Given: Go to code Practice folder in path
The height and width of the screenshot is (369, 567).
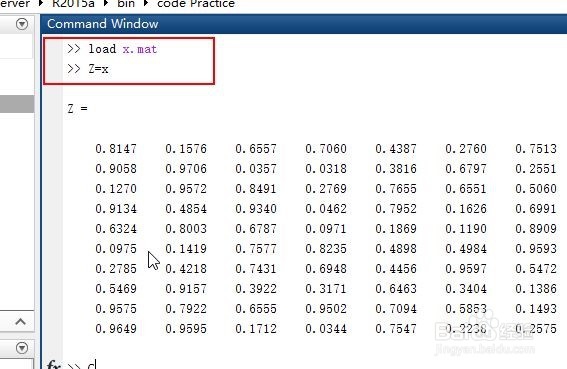Looking at the screenshot, I should [196, 4].
